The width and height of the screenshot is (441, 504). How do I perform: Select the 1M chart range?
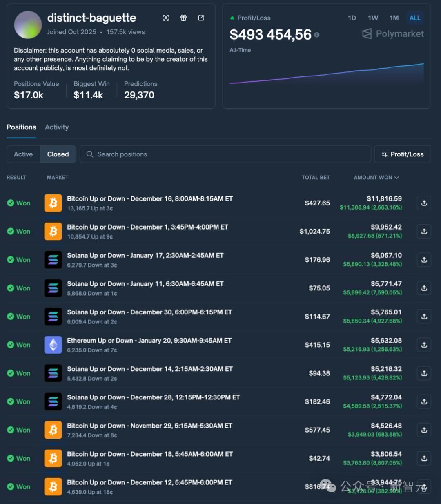click(394, 18)
